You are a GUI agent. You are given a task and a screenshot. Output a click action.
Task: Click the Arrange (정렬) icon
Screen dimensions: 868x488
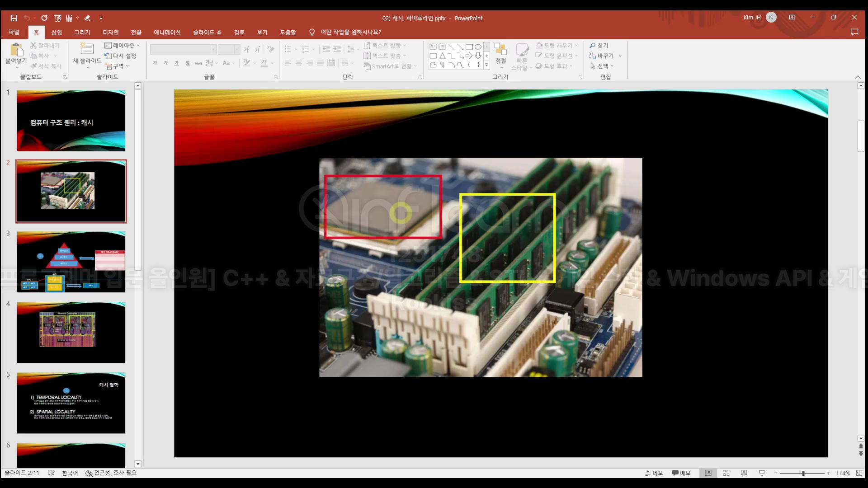point(500,50)
